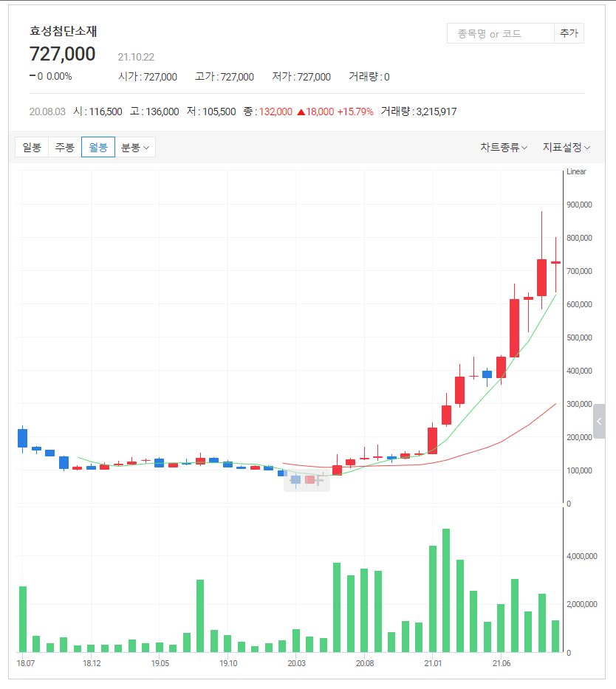This screenshot has height=689, width=616.
Task: Click the 저:105,500 low value
Action: 211,112
